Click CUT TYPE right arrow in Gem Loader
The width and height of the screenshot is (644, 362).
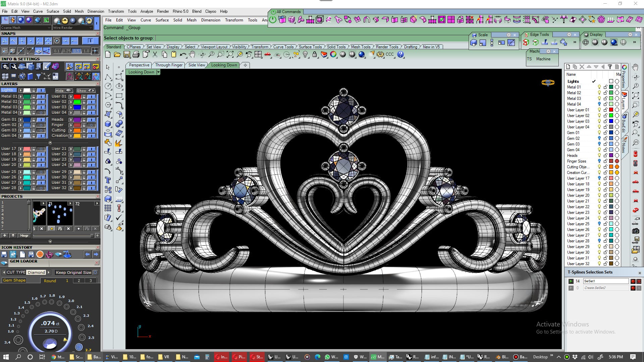(49, 273)
